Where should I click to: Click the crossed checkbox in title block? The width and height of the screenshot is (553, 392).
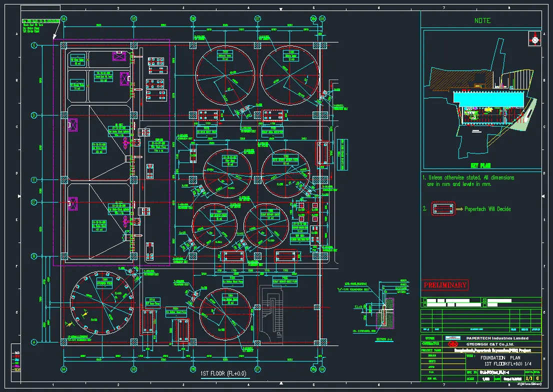[484, 300]
